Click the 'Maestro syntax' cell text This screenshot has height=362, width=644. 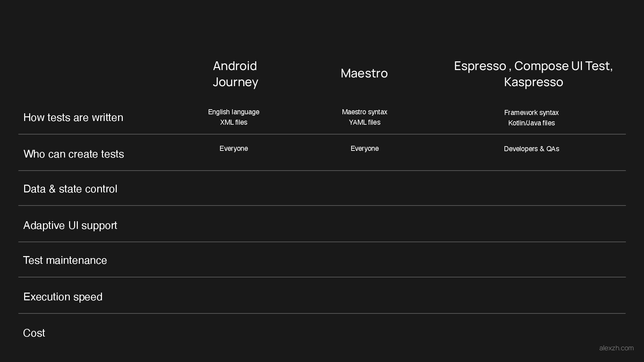[x=365, y=112]
